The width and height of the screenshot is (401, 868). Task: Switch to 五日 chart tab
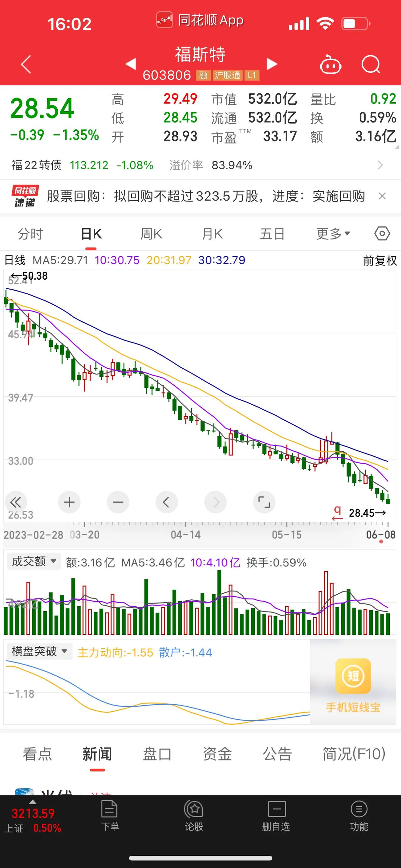click(272, 234)
